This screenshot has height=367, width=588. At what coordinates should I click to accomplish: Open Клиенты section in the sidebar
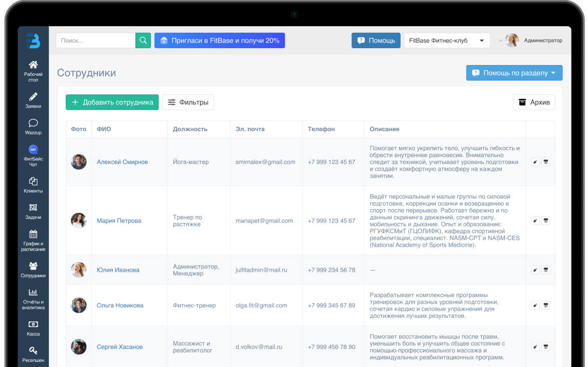pos(33,185)
